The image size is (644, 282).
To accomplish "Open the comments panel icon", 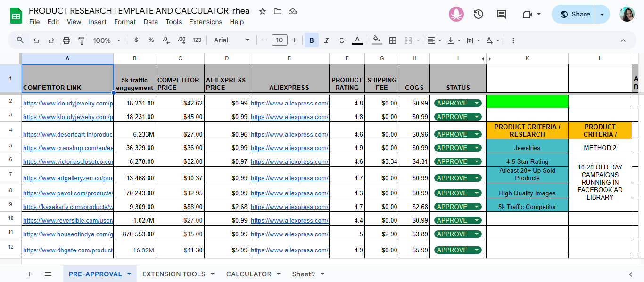I will point(502,14).
